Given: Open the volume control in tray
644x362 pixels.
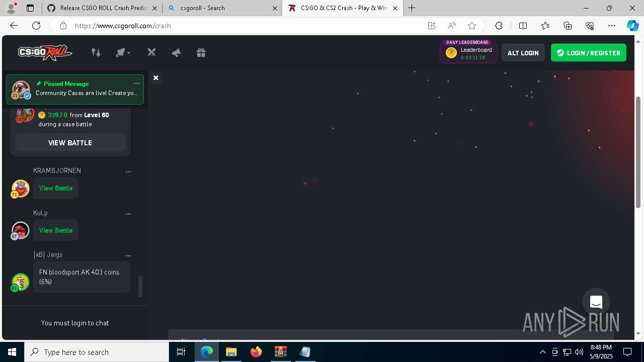Looking at the screenshot, I should 579,352.
